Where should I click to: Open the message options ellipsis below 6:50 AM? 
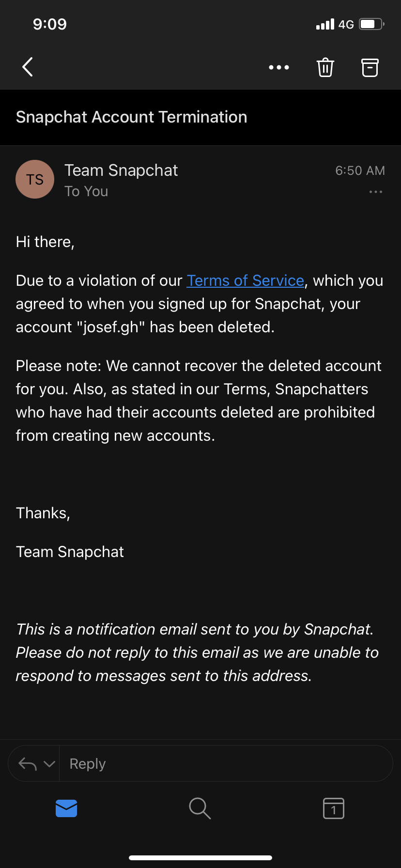[375, 192]
